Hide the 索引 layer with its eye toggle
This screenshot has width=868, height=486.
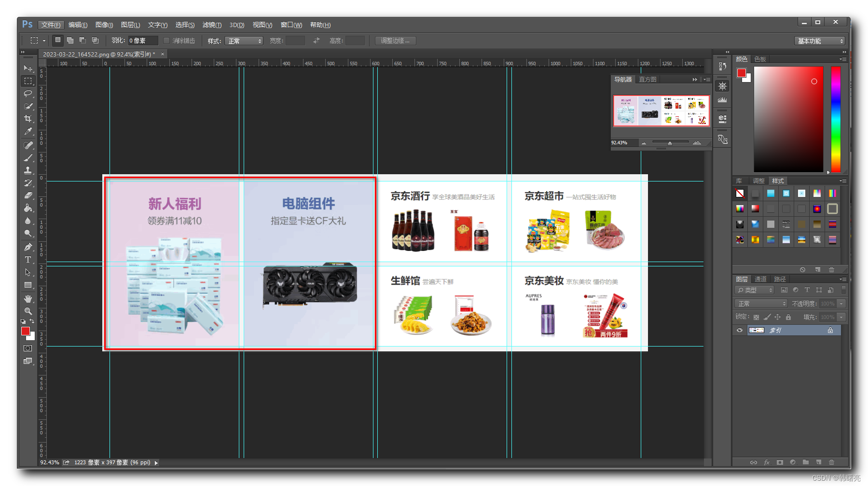tap(739, 330)
